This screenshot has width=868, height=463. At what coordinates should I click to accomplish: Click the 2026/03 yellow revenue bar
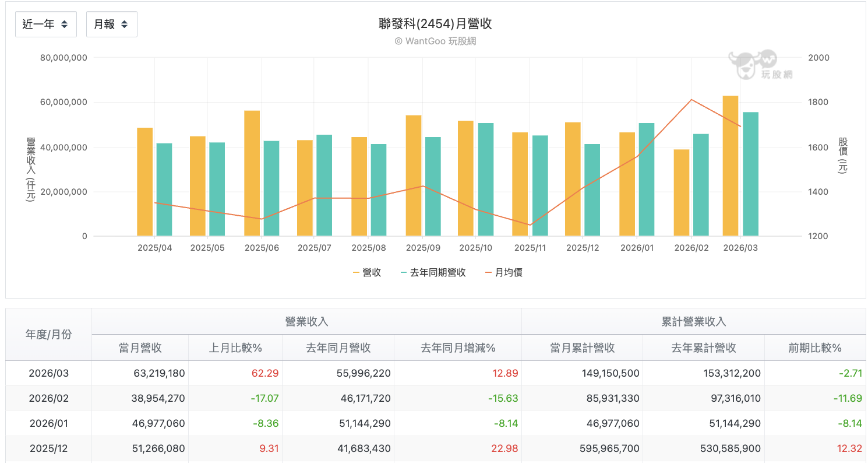pyautogui.click(x=731, y=166)
